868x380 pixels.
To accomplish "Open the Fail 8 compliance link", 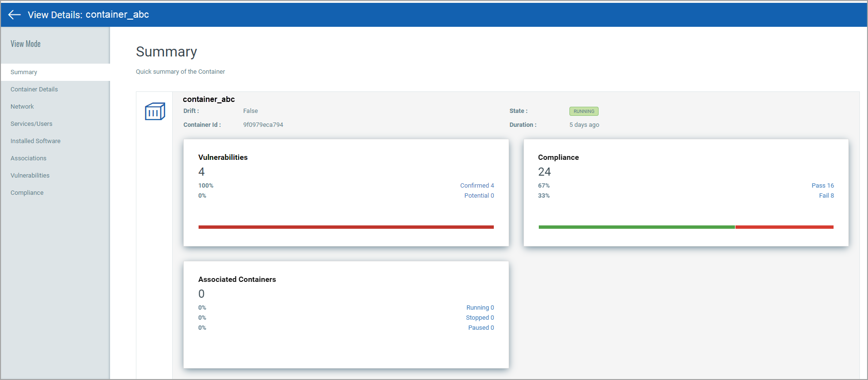I will click(x=826, y=196).
